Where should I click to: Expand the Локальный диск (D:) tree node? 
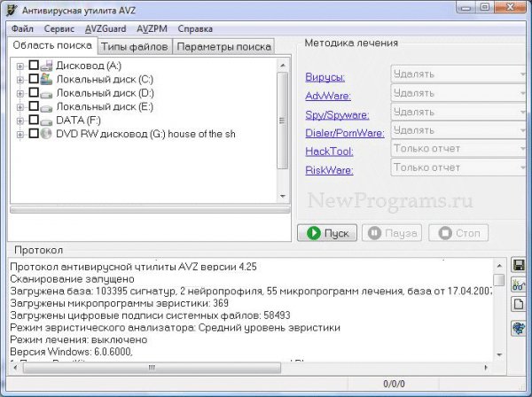pyautogui.click(x=20, y=93)
